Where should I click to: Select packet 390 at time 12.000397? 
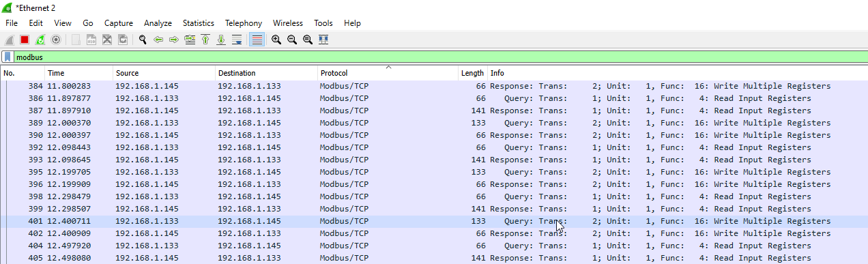pyautogui.click(x=434, y=135)
